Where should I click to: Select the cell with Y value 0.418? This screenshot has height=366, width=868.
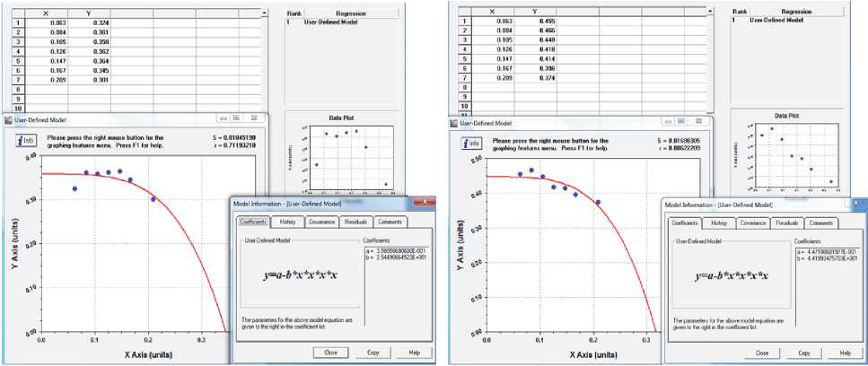(x=535, y=49)
